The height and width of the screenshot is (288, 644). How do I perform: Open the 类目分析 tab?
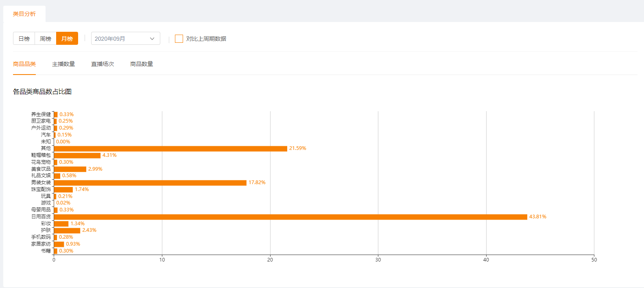click(x=24, y=14)
